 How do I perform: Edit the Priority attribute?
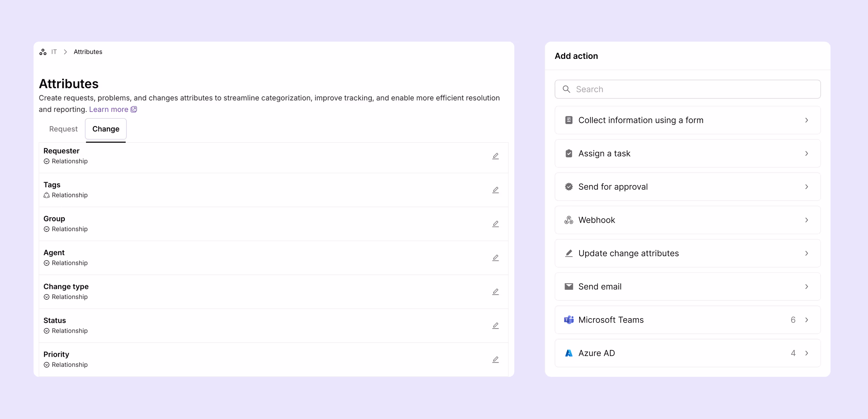(495, 359)
